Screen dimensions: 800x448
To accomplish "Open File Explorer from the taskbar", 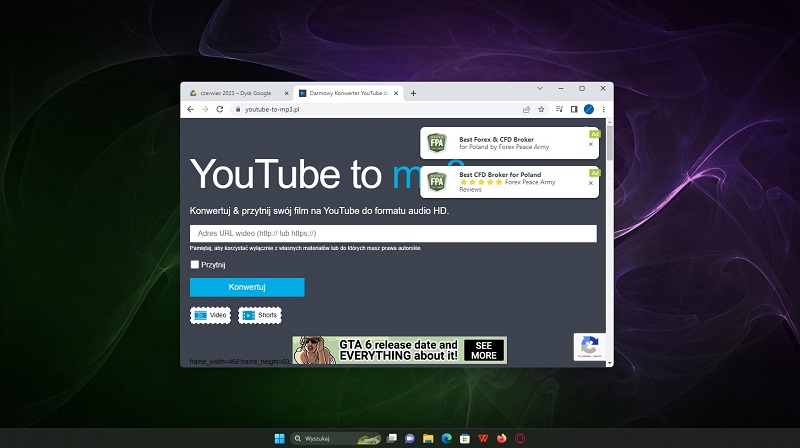I will tap(428, 438).
